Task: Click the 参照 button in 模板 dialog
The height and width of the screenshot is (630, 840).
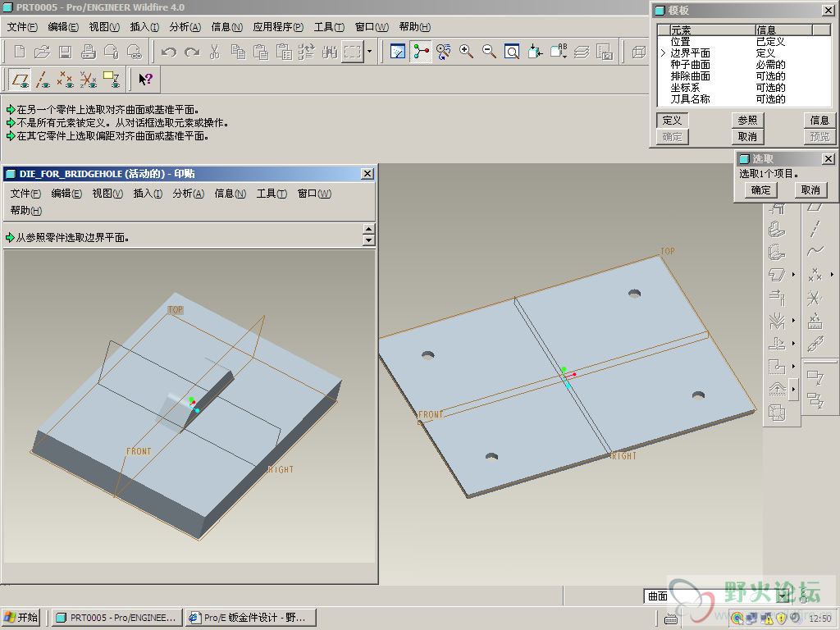Action: coord(747,120)
